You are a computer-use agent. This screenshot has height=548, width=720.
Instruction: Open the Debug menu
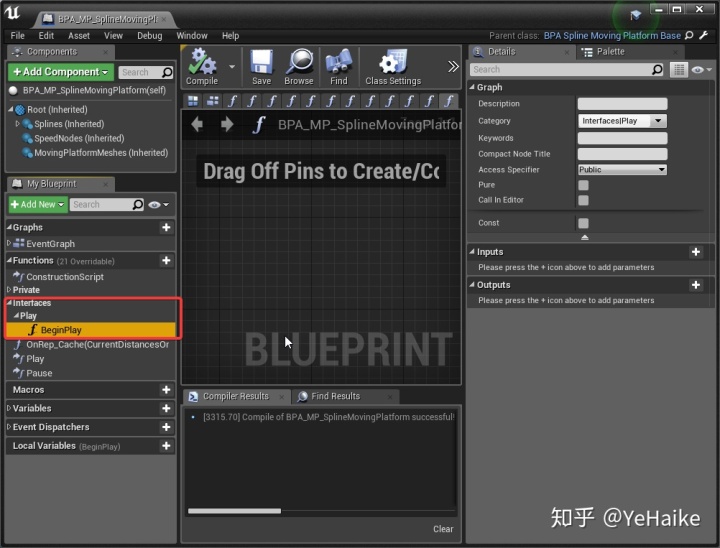click(x=150, y=35)
